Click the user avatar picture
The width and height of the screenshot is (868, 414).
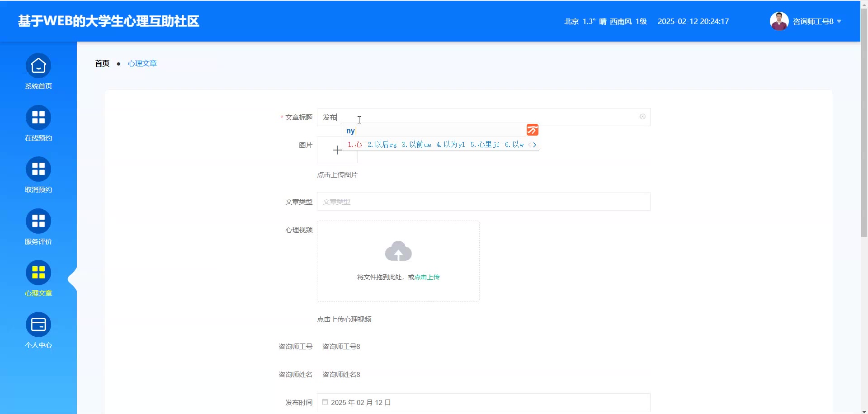coord(779,21)
